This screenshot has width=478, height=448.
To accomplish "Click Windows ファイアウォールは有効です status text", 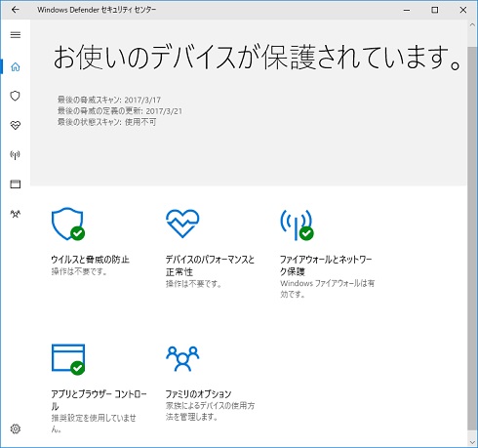I will tap(328, 289).
